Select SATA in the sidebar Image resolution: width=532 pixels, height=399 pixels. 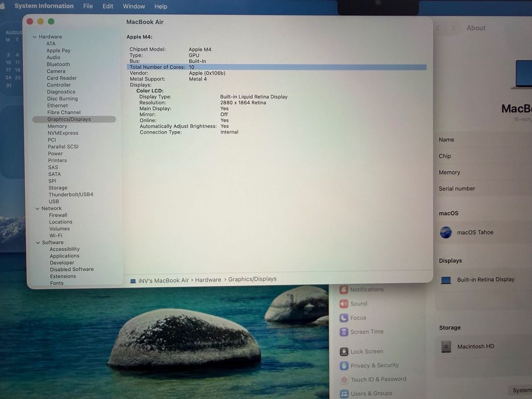pos(54,174)
